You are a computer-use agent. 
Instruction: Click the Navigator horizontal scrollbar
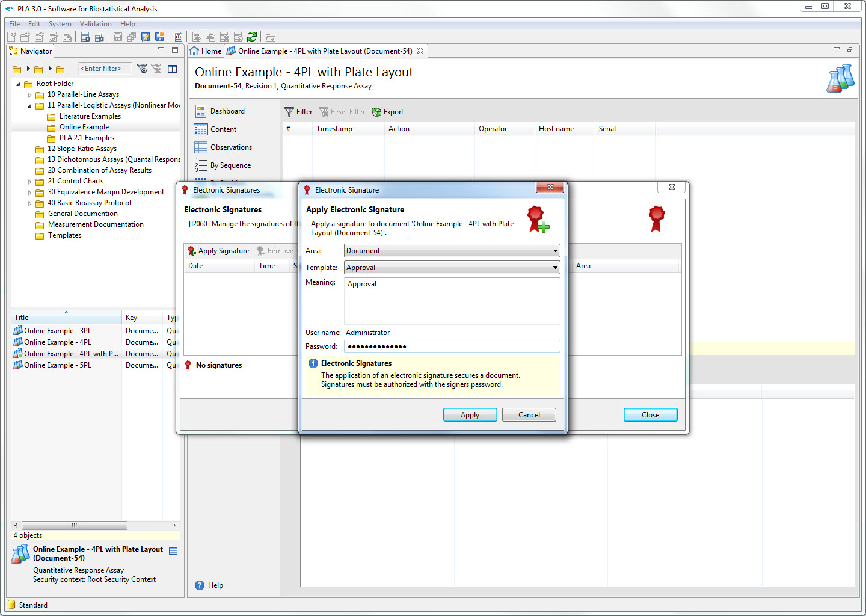(x=75, y=525)
